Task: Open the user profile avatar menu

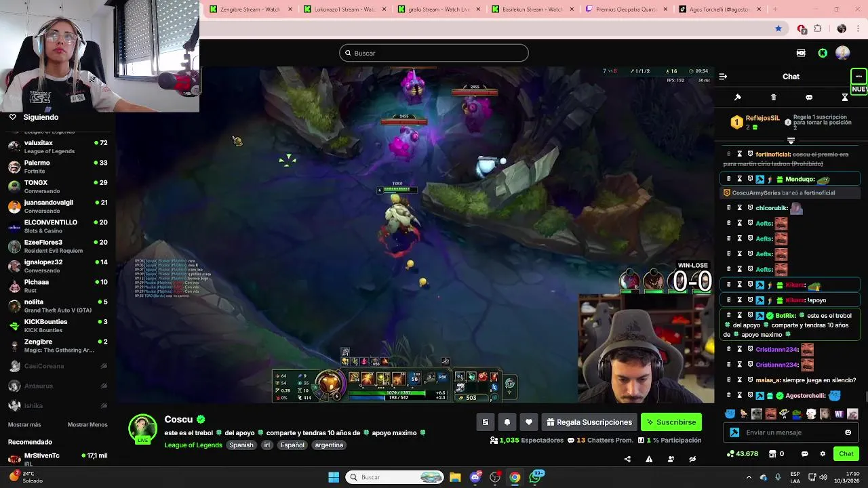Action: [x=843, y=53]
